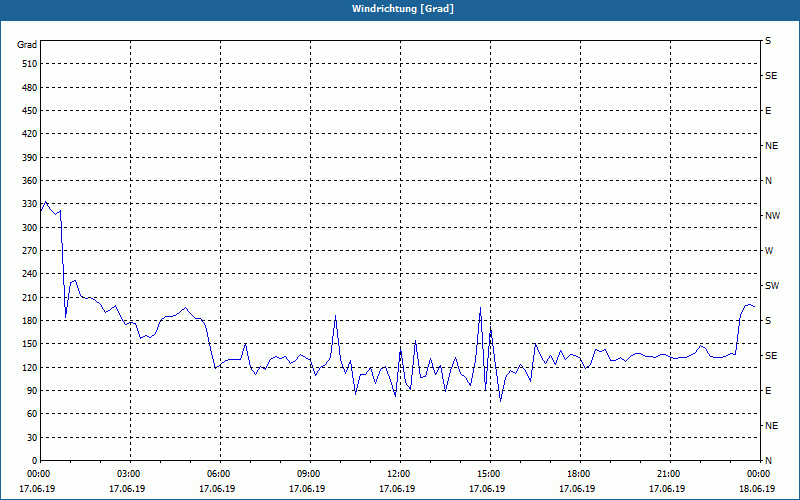Click the S compass label beside the 180 gridline
Screen dimensions: 800x500
pyautogui.click(x=768, y=321)
